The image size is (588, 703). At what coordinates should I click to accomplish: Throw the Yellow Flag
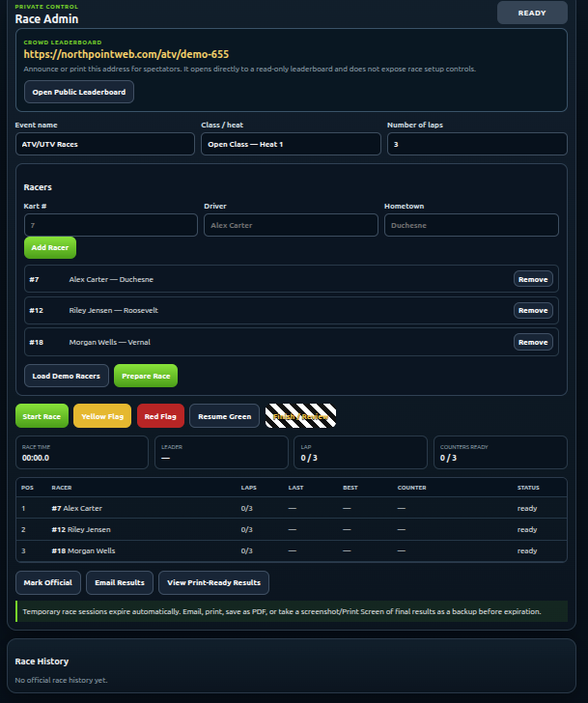[x=102, y=416]
